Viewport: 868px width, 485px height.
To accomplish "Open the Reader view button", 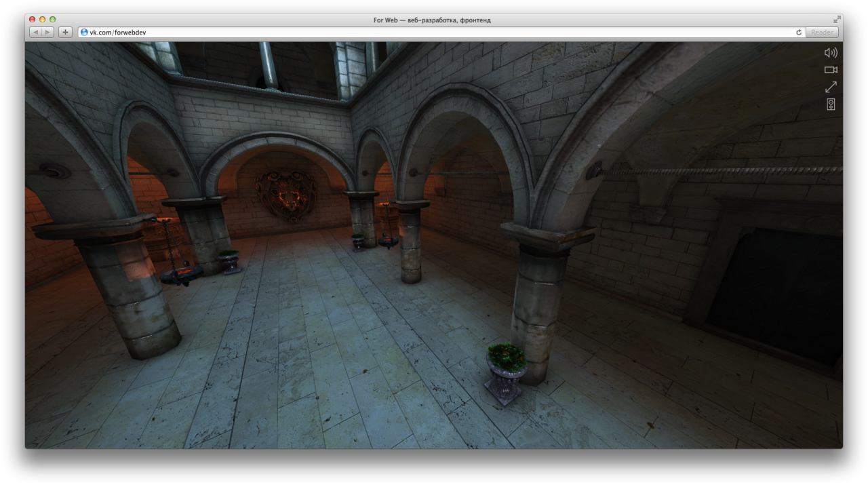I will [823, 32].
